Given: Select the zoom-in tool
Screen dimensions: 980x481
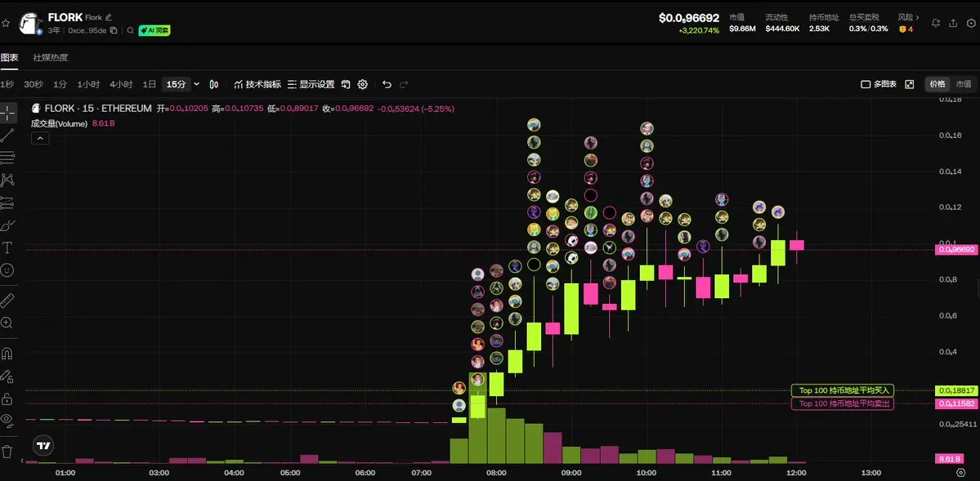Looking at the screenshot, I should (x=7, y=323).
